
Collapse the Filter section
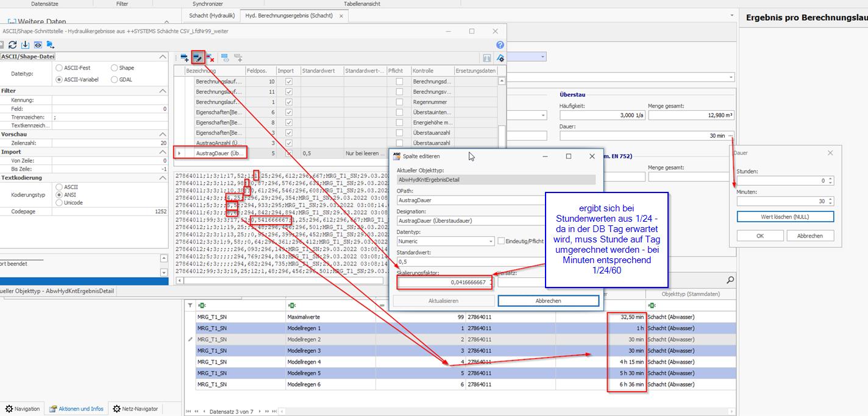pyautogui.click(x=162, y=91)
